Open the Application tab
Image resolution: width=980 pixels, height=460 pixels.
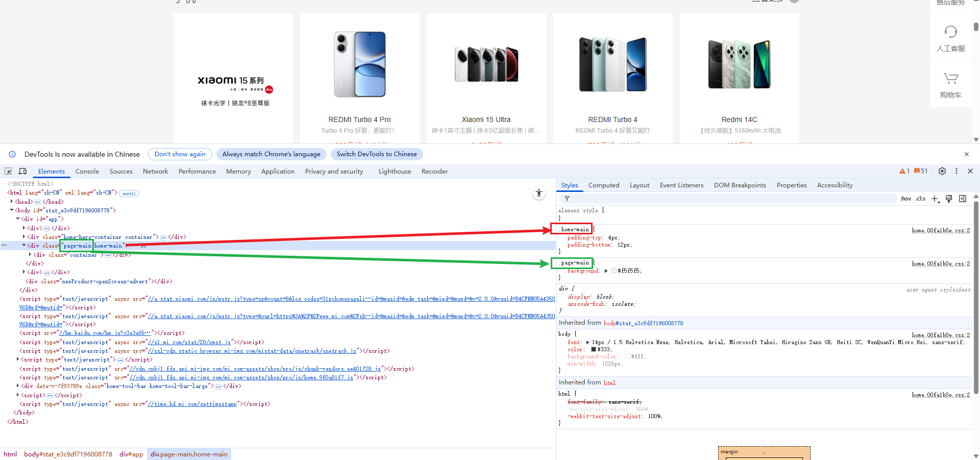[x=278, y=172]
